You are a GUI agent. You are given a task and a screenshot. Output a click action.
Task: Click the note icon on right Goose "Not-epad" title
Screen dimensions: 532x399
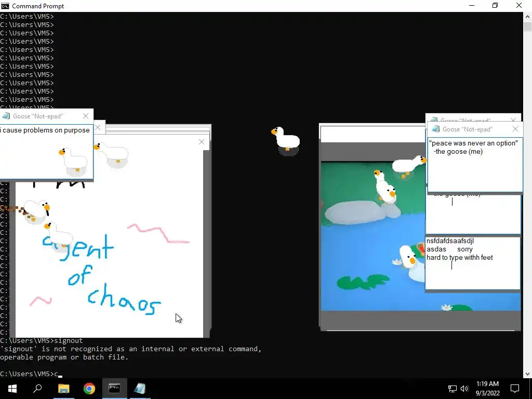(436, 129)
